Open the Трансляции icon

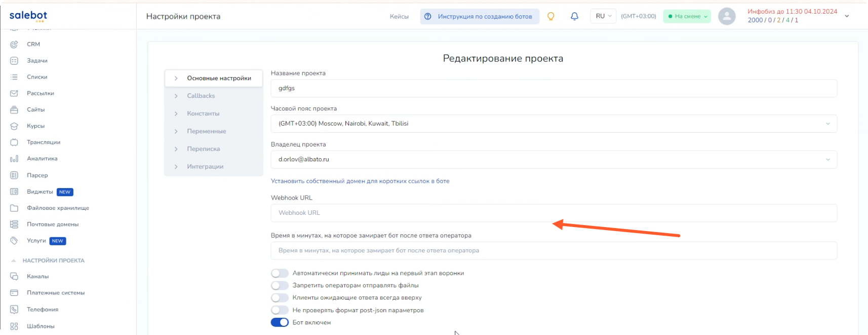coord(14,142)
